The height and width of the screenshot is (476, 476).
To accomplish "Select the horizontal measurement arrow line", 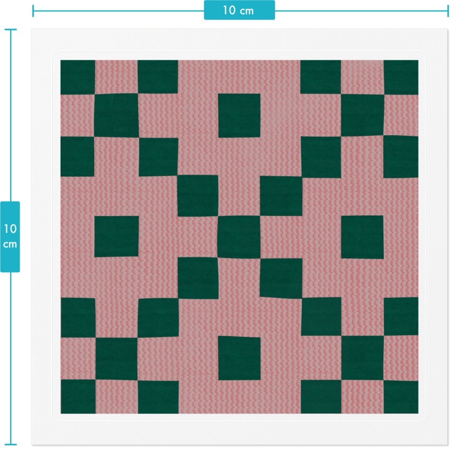I will pyautogui.click(x=139, y=10).
